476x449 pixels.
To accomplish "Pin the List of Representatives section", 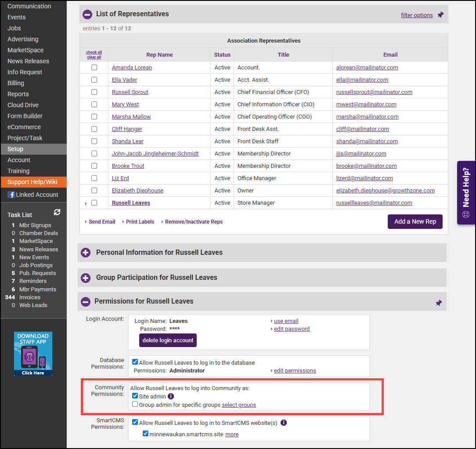I will [x=440, y=15].
